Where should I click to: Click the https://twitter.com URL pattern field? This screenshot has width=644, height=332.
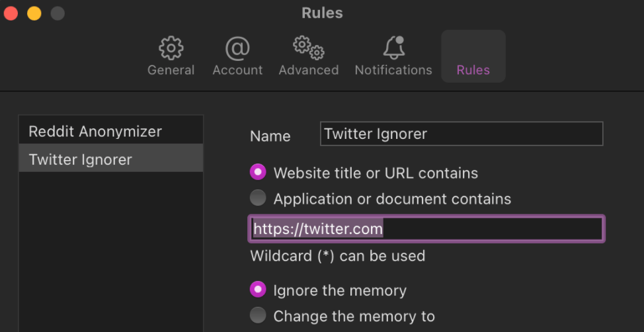[426, 229]
